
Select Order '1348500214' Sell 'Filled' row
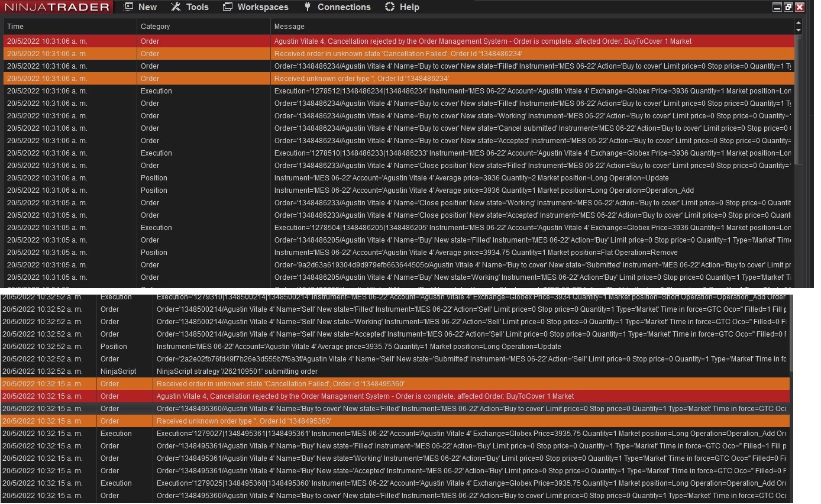(395, 309)
